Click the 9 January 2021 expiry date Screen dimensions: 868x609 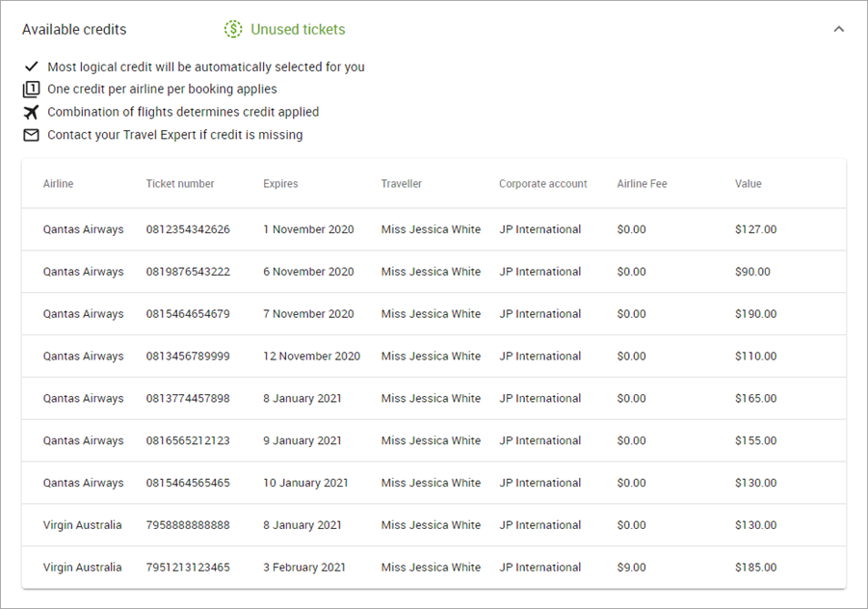[302, 440]
